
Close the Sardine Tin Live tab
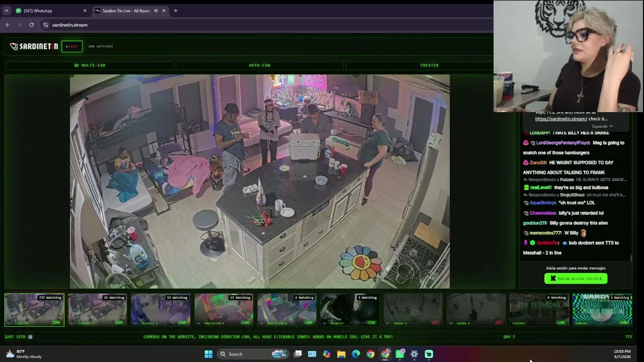click(x=164, y=11)
